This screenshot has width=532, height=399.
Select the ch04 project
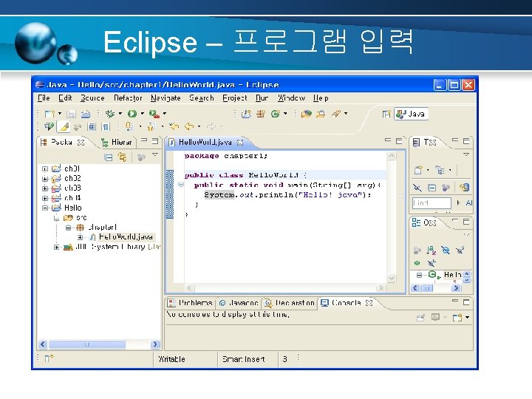pyautogui.click(x=72, y=198)
